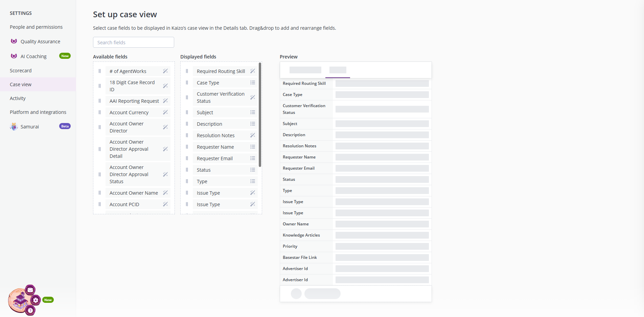
Task: Click the list icon beside Case Type
Action: (x=253, y=82)
